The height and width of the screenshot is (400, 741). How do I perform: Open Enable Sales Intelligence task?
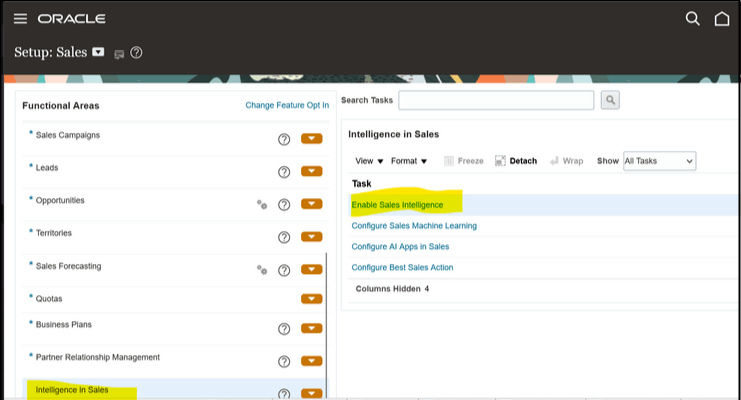click(397, 205)
